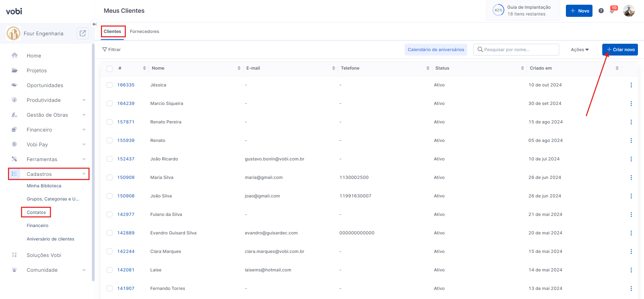Open the Guia de Implantação 42% progress
This screenshot has height=299, width=644.
[x=523, y=11]
